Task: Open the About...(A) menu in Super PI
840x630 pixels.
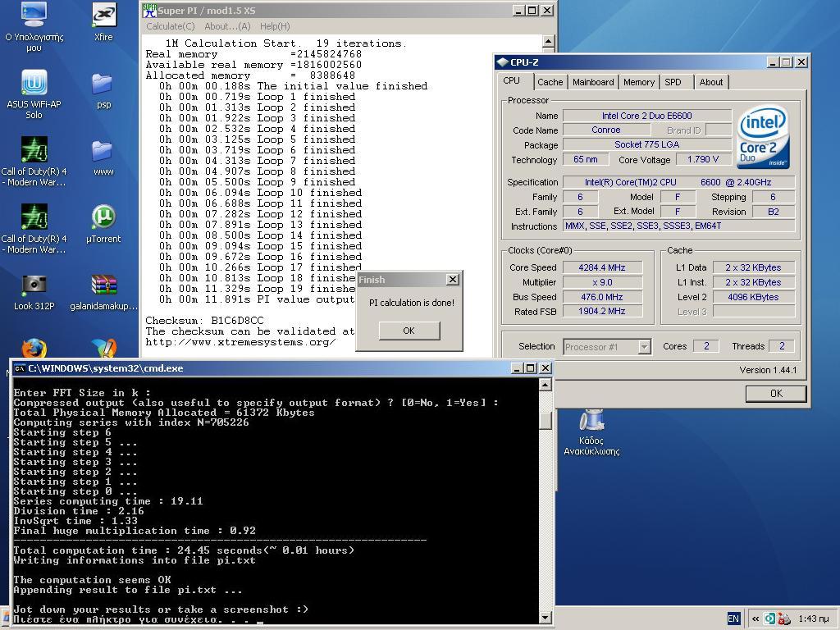Action: (x=227, y=26)
